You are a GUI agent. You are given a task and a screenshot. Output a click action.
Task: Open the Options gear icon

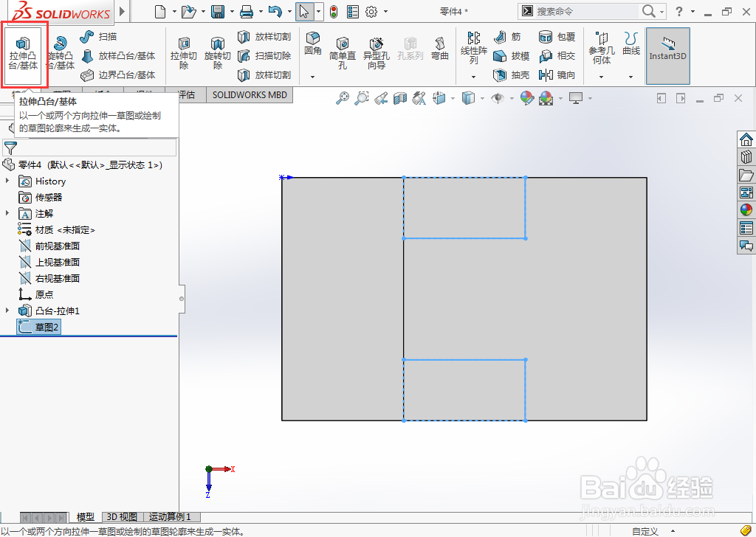pos(371,12)
